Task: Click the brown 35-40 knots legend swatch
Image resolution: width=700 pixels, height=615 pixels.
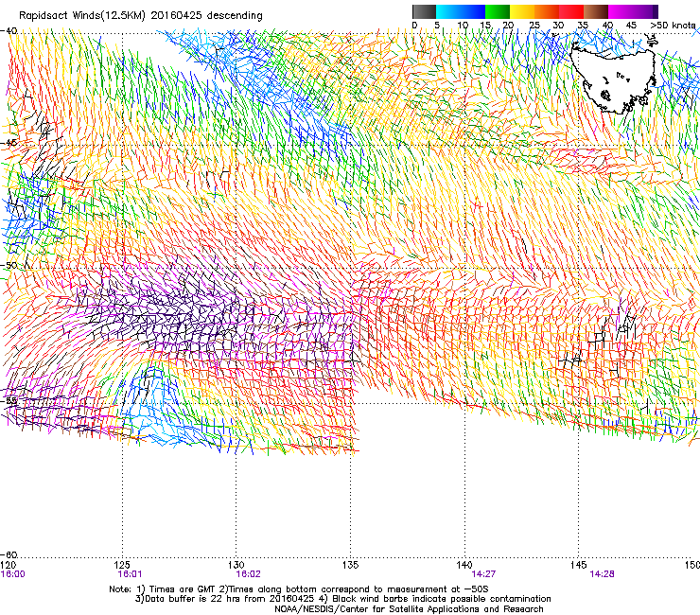Action: click(x=596, y=11)
